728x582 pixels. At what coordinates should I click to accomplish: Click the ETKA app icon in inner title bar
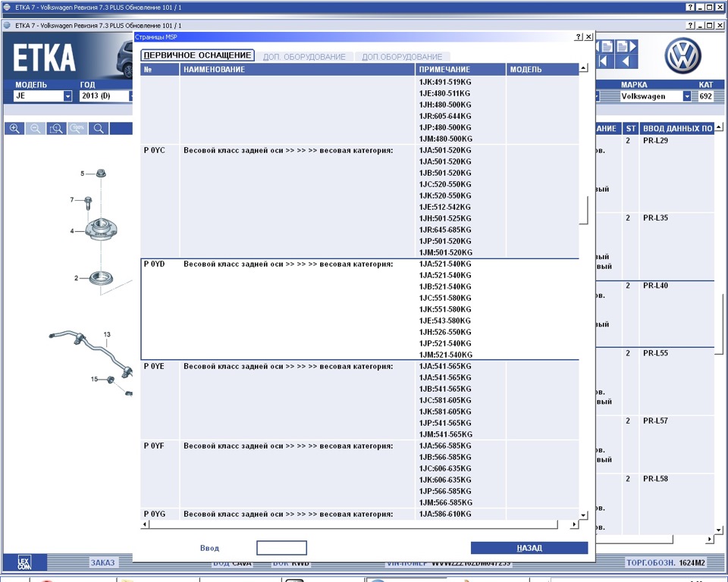click(x=7, y=25)
